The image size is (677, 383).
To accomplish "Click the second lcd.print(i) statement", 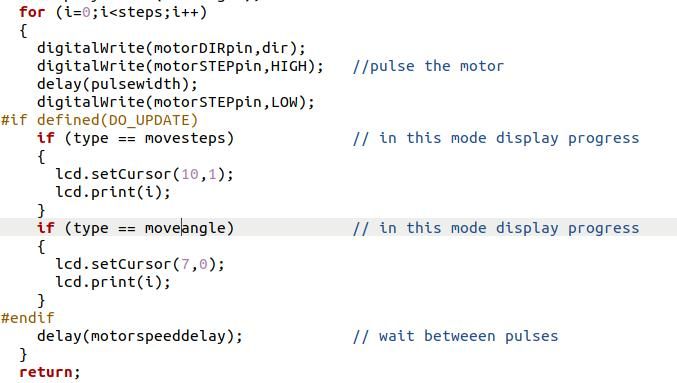I will 113,282.
